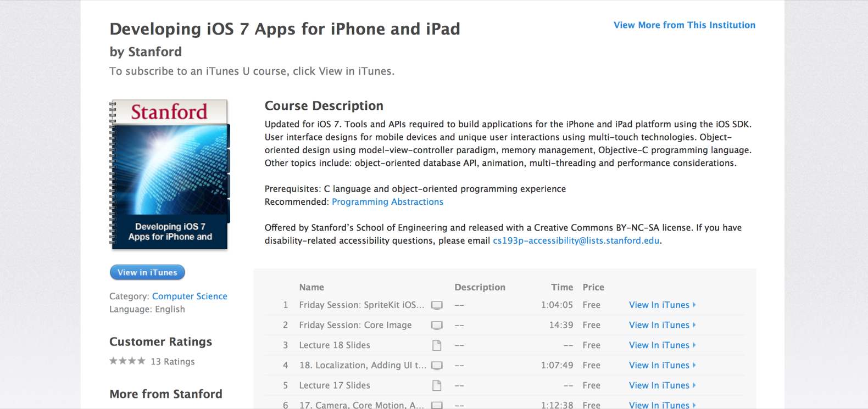Image resolution: width=868 pixels, height=409 pixels.
Task: Click the 'Course Description' heading
Action: [324, 105]
